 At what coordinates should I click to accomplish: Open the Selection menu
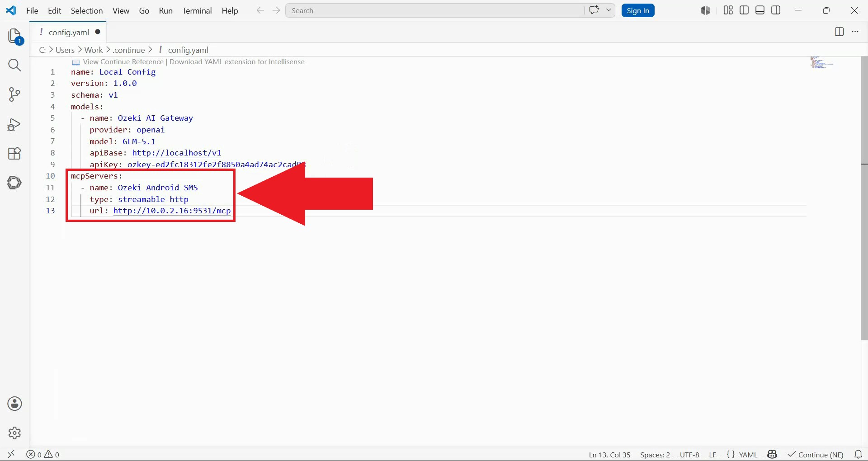pyautogui.click(x=87, y=10)
